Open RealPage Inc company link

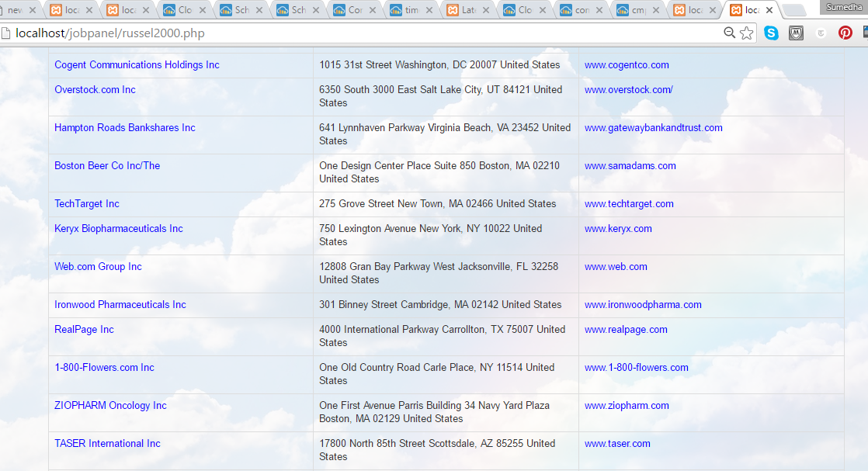click(84, 329)
